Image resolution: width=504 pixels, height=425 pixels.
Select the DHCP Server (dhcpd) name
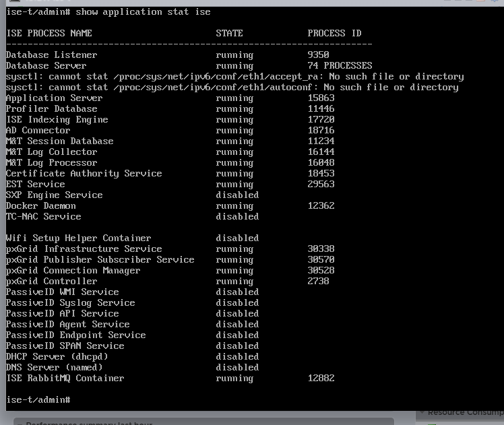[x=57, y=357]
